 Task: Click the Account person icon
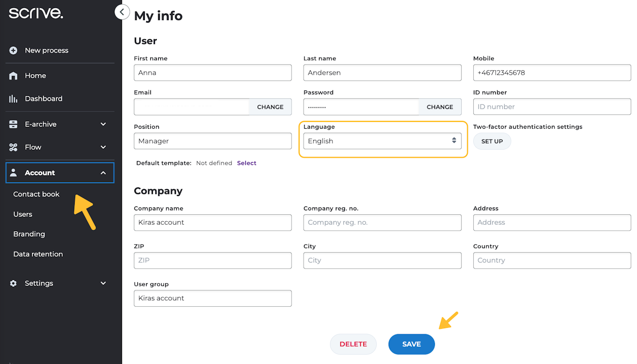(x=13, y=173)
